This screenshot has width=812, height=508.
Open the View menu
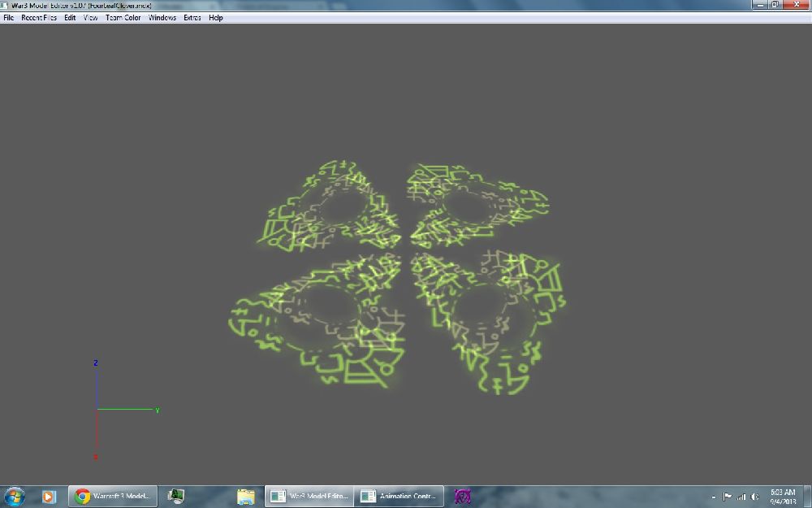point(91,18)
